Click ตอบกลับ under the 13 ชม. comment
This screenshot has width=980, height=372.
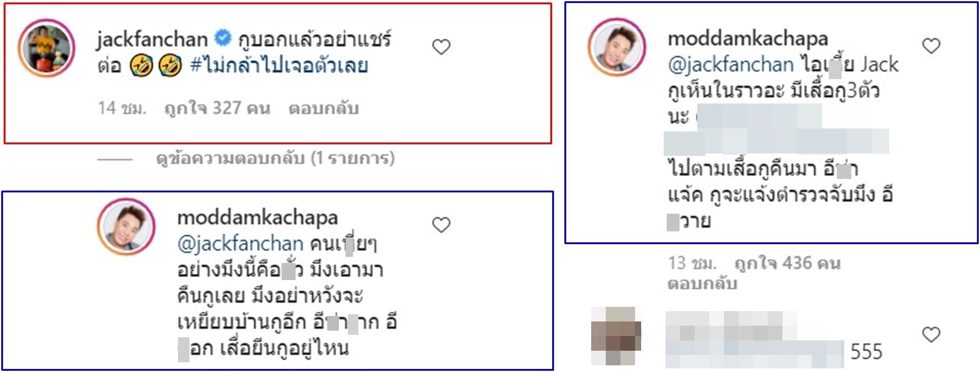pyautogui.click(x=702, y=284)
